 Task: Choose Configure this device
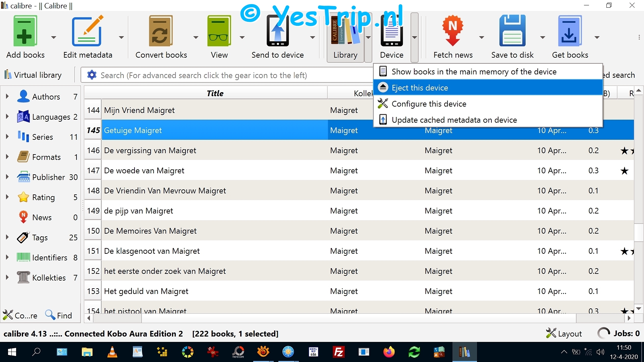[429, 104]
